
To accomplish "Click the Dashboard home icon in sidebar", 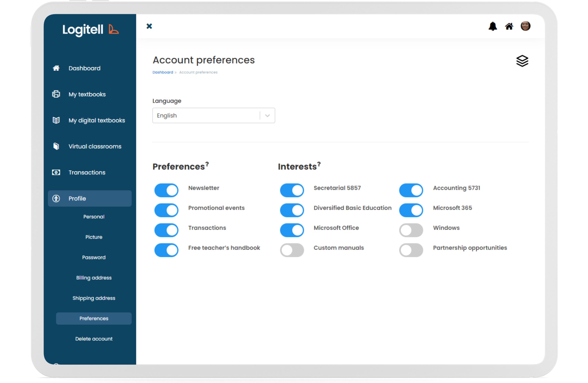I will [56, 68].
